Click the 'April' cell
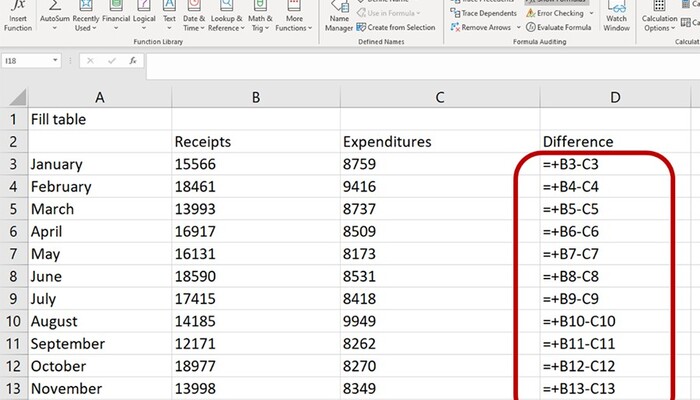Screen dimensions: 700x400 pos(100,231)
